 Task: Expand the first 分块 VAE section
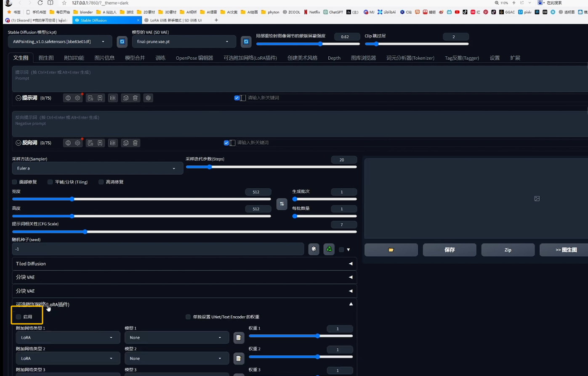point(184,277)
